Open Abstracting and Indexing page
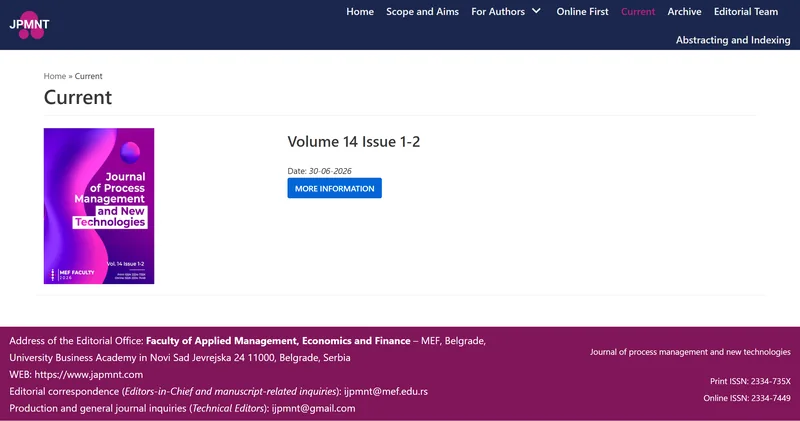This screenshot has height=421, width=800. [733, 40]
